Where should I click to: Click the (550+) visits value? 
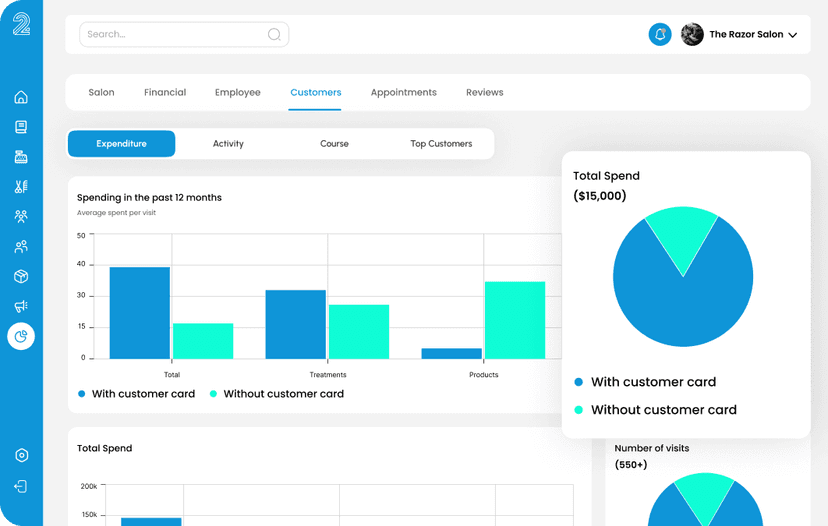tap(631, 465)
